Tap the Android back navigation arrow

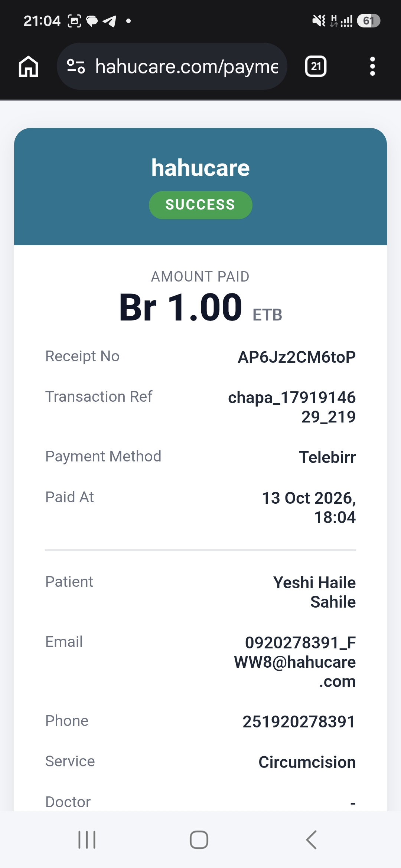[311, 840]
